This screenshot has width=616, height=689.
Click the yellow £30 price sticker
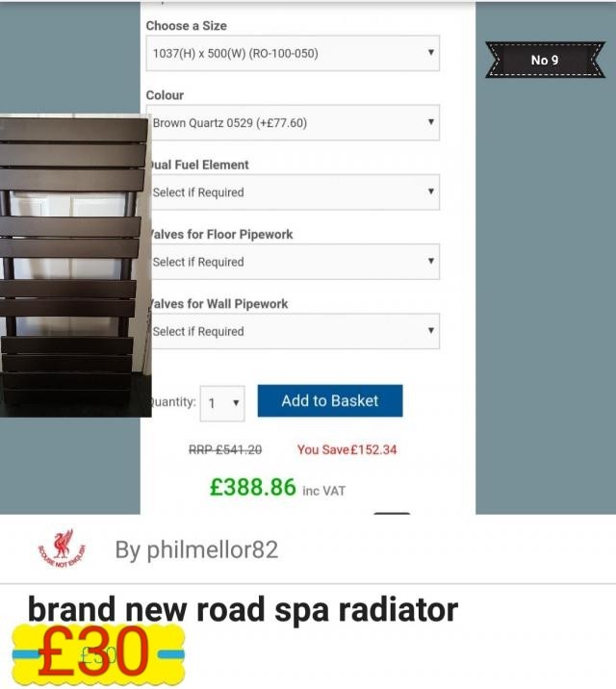(x=98, y=654)
